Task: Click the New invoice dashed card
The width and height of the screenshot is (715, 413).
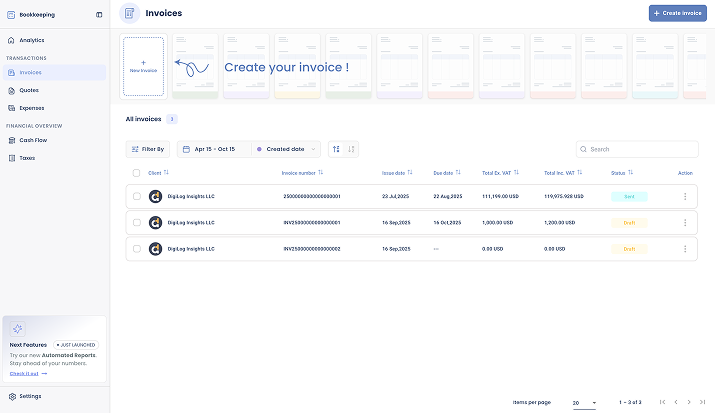Action: (x=143, y=67)
